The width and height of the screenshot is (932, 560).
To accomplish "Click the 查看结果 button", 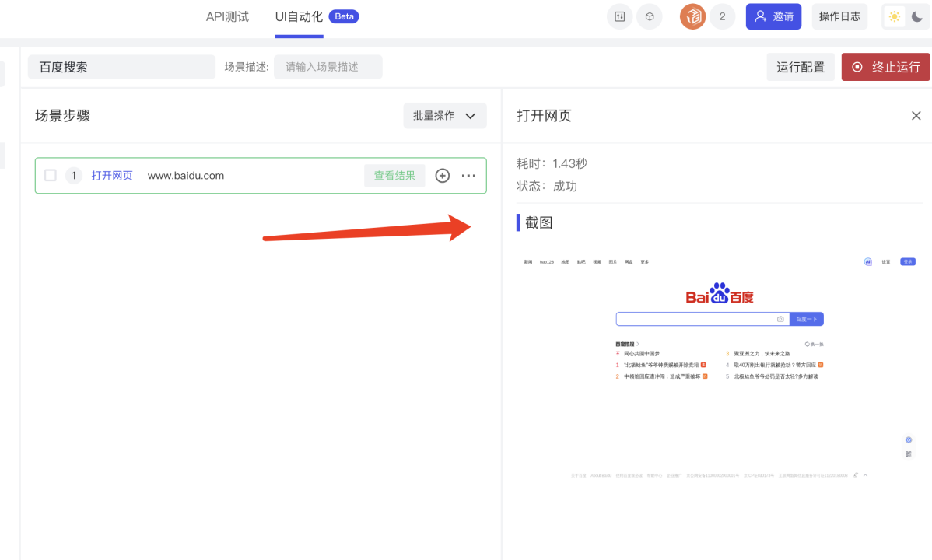I will click(x=394, y=175).
